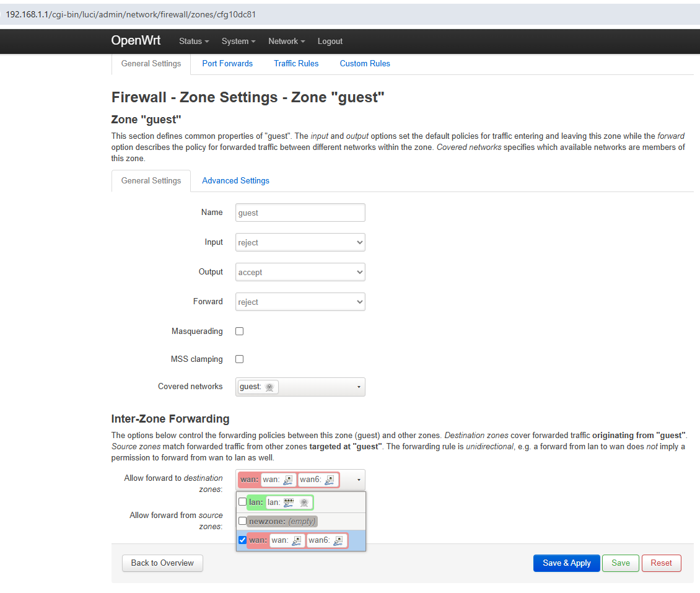The height and width of the screenshot is (593, 700).
Task: Open the Network menu
Action: [x=287, y=41]
